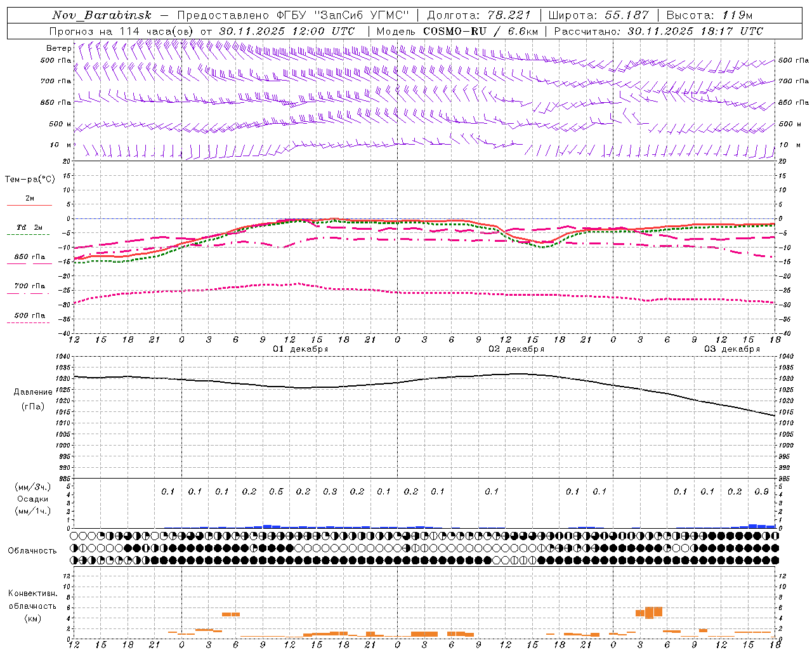Click the 02 декабря date label
The height and width of the screenshot is (650, 812).
click(516, 349)
